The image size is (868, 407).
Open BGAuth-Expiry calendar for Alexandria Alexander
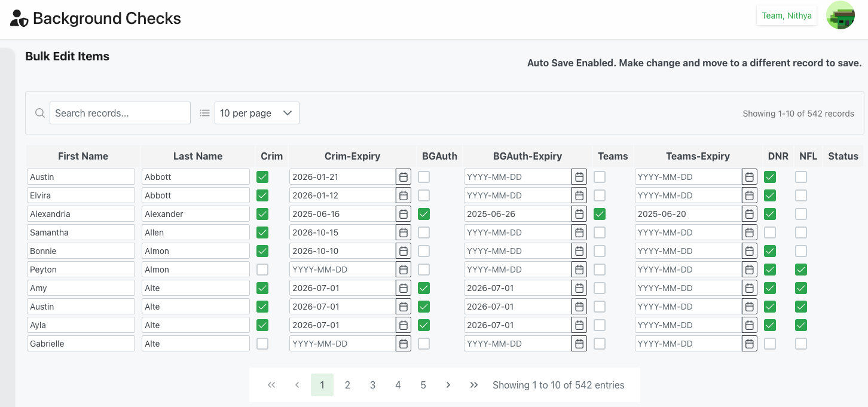579,214
